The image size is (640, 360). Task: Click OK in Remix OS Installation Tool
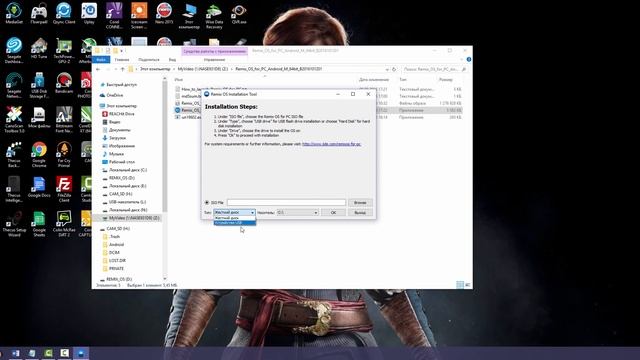[333, 213]
